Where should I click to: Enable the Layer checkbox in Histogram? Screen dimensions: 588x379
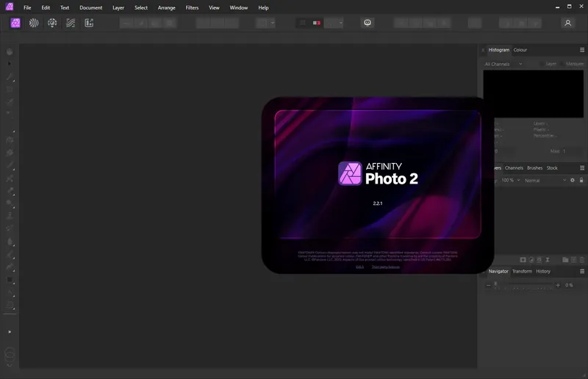coord(542,64)
